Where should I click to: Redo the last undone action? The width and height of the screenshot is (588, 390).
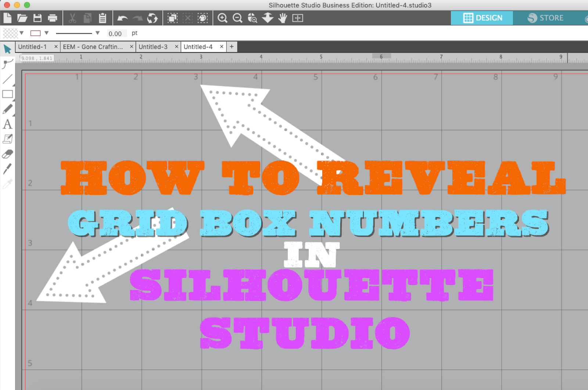tap(137, 18)
